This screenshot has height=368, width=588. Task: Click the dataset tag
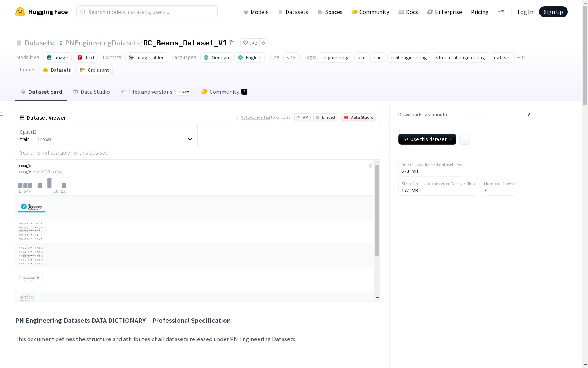coord(502,57)
